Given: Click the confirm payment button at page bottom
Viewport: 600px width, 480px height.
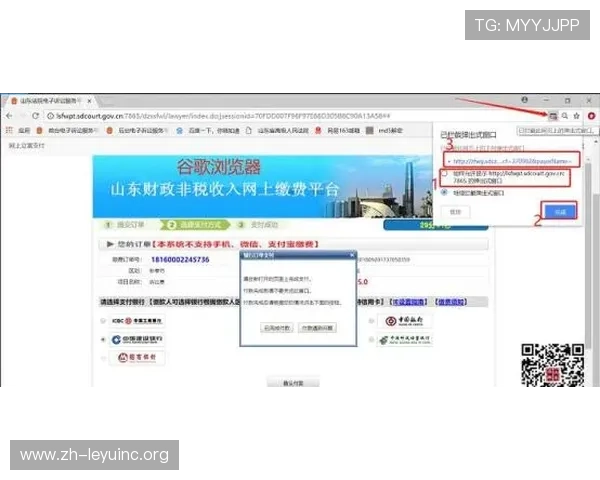Looking at the screenshot, I should [293, 382].
